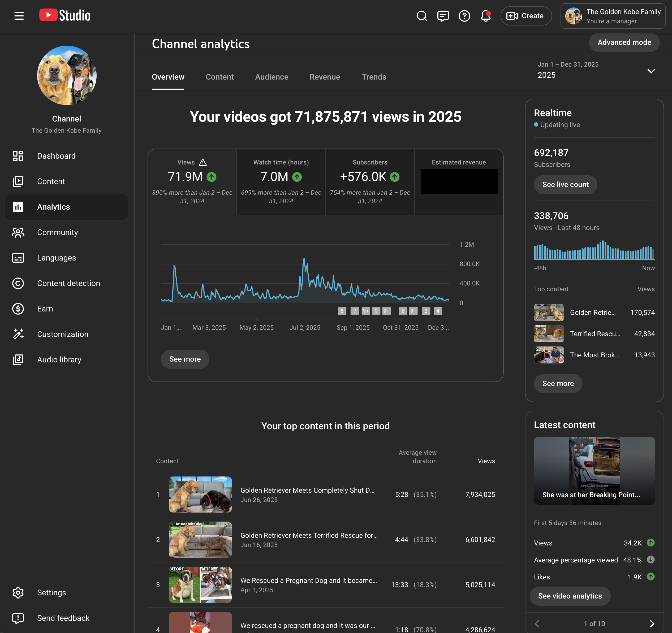This screenshot has width=672, height=633.
Task: Go to next latest content item
Action: coord(652,623)
